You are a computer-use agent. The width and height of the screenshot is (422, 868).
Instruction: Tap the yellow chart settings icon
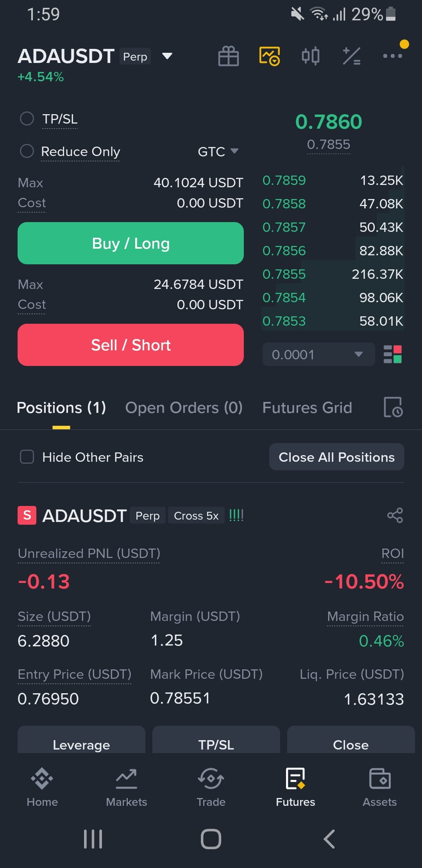(270, 56)
